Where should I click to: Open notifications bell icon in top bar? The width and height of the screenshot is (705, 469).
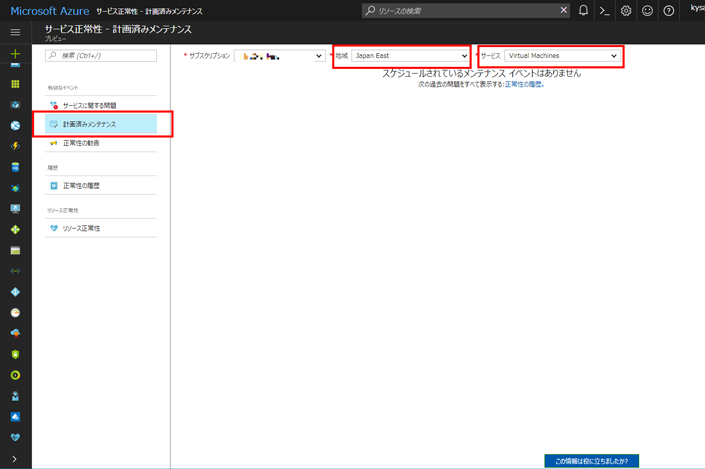583,10
